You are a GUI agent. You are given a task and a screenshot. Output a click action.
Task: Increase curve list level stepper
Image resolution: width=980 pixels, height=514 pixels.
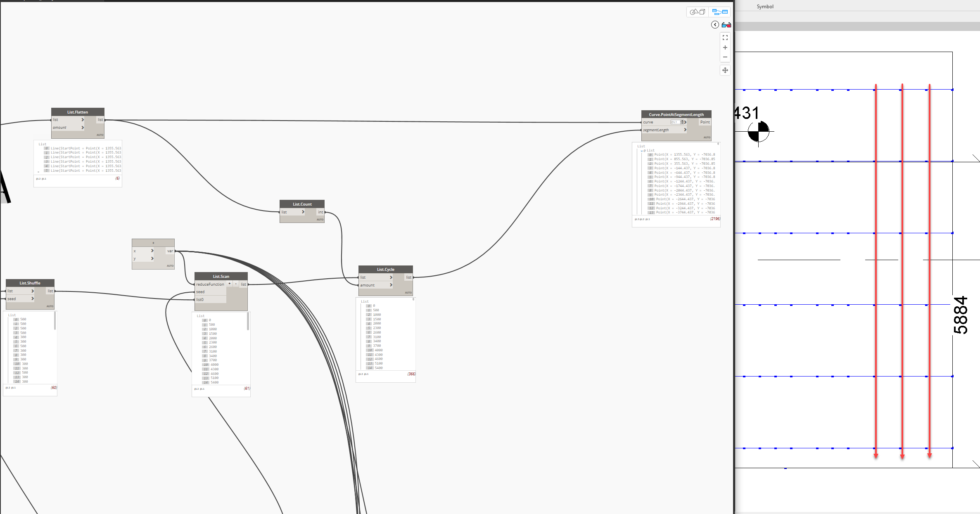(682, 121)
